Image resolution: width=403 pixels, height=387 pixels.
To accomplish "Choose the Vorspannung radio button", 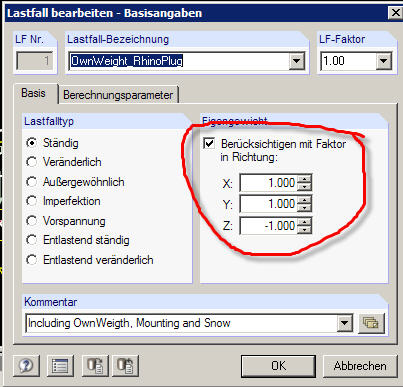I will click(x=31, y=221).
